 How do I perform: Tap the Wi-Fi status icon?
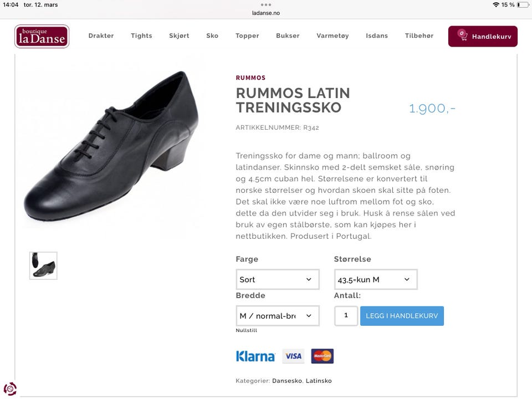click(x=495, y=5)
